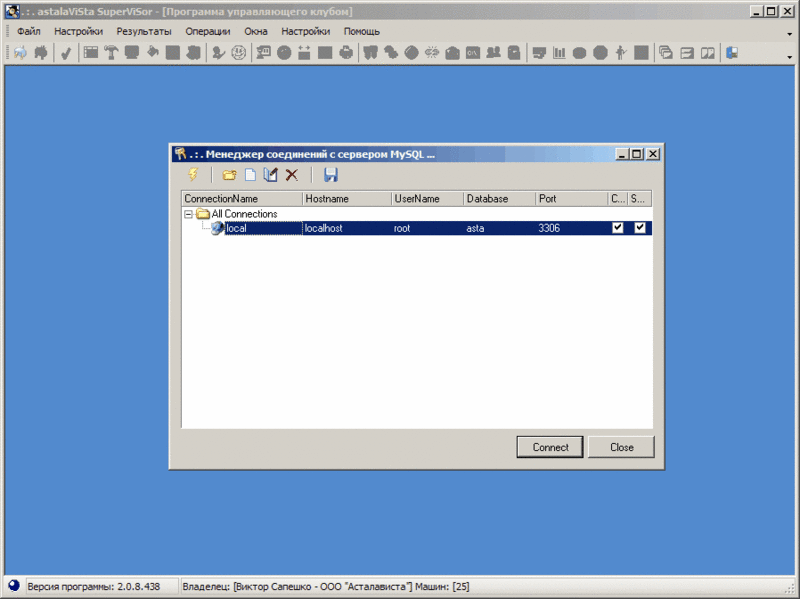
Task: Click the Hostname column header
Action: [x=347, y=198]
